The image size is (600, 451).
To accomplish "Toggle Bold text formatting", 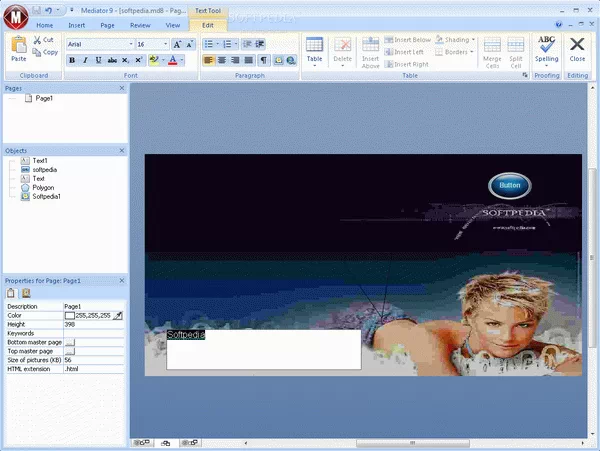I will click(x=73, y=60).
